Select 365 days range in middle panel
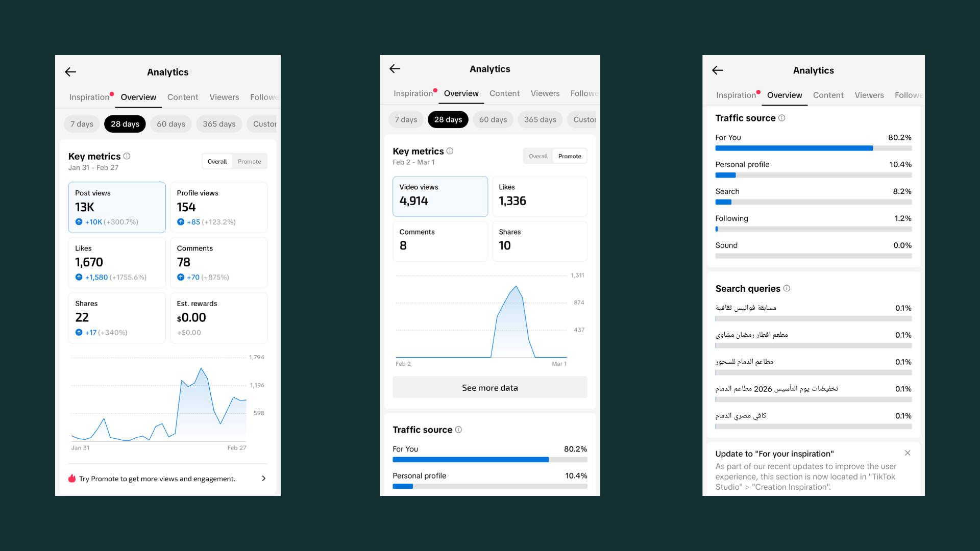This screenshot has width=980, height=551. click(x=540, y=119)
